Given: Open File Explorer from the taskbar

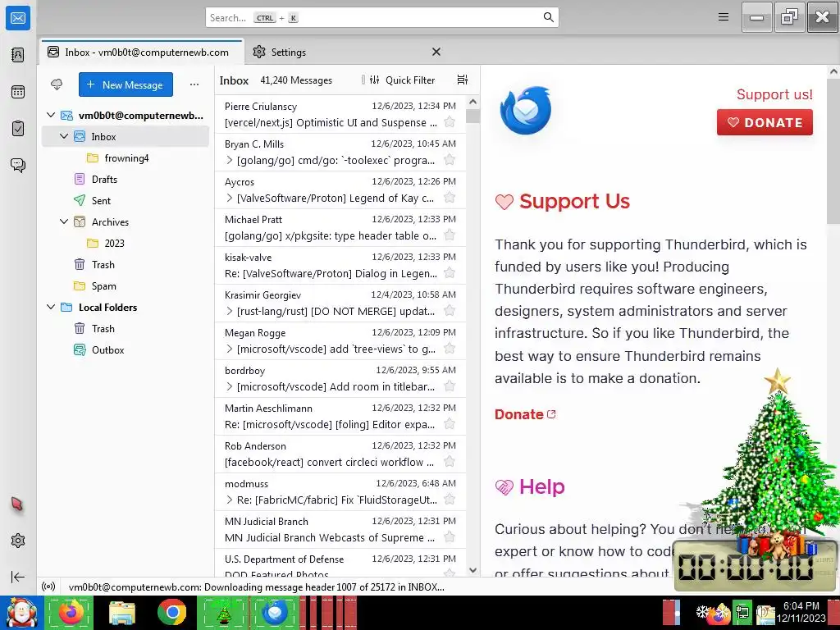Looking at the screenshot, I should point(121,612).
